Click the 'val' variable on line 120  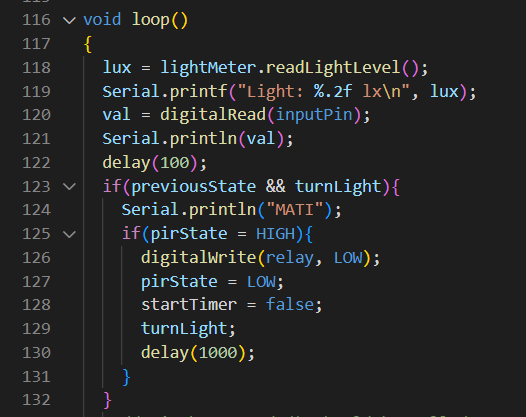(x=116, y=115)
